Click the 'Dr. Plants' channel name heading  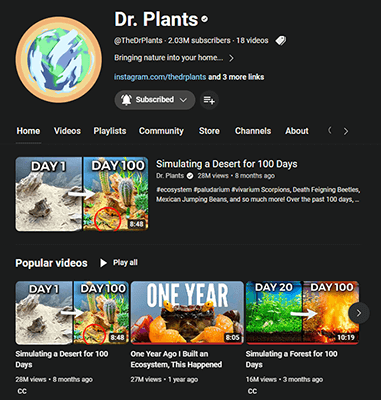coord(156,19)
